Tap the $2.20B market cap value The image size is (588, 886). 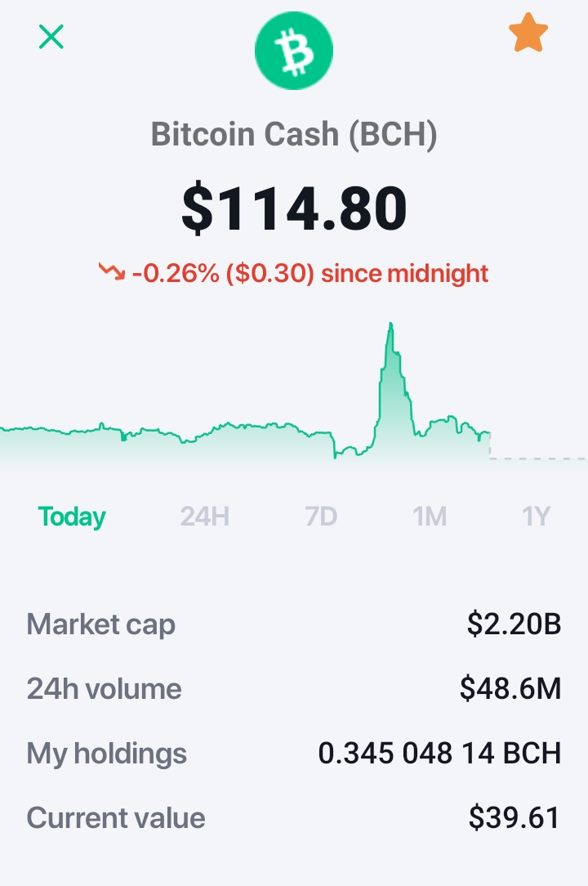click(514, 624)
